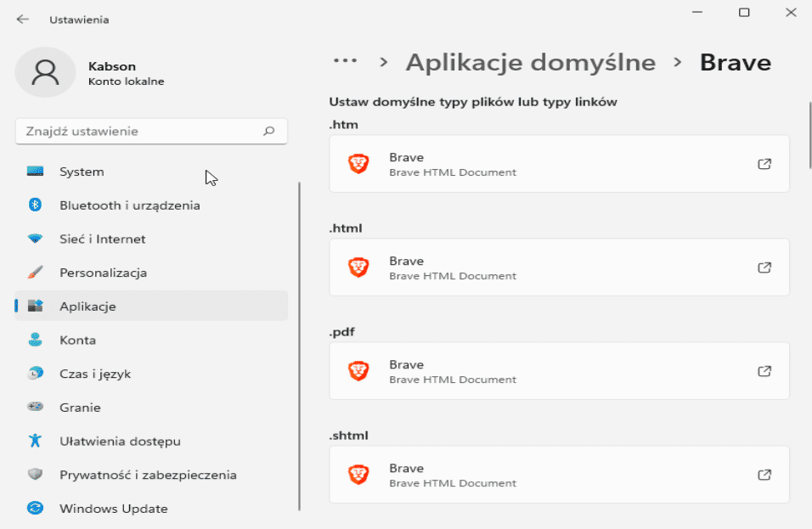This screenshot has width=812, height=529.
Task: Open Czas i język settings
Action: point(151,374)
